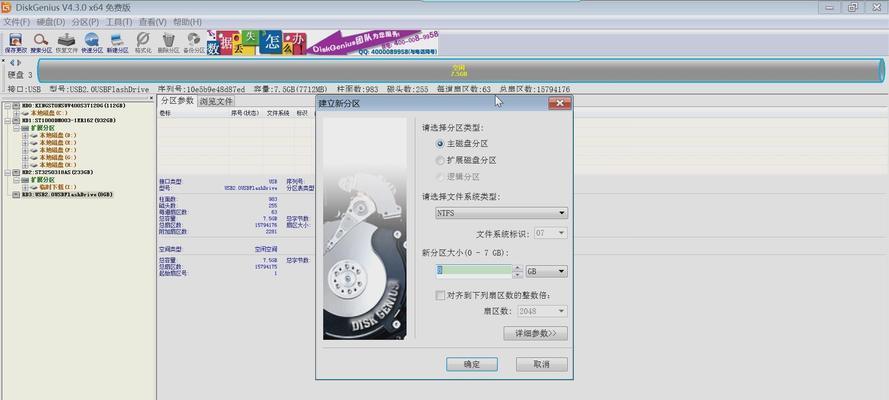Open the 扇区数 2048 dropdown
The width and height of the screenshot is (889, 400).
tap(541, 311)
